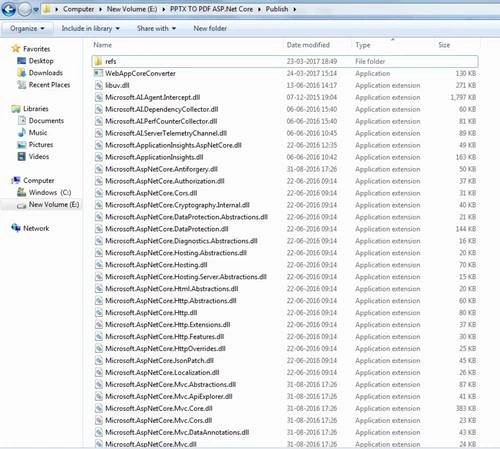Expand the arrow after Publish breadcrumb
Screen dimensions: 500x449
pyautogui.click(x=295, y=9)
